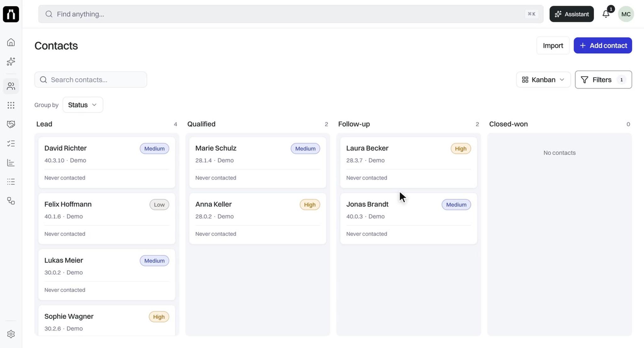Screen dimensions: 644x348
Task: Focus the Find anything search bar
Action: tap(291, 14)
